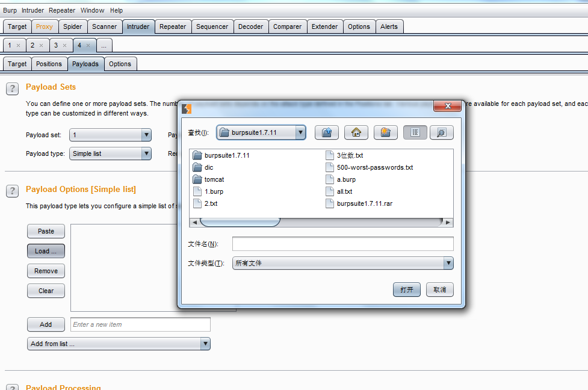The image size is (588, 390).
Task: Open the dic folder
Action: 203,167
